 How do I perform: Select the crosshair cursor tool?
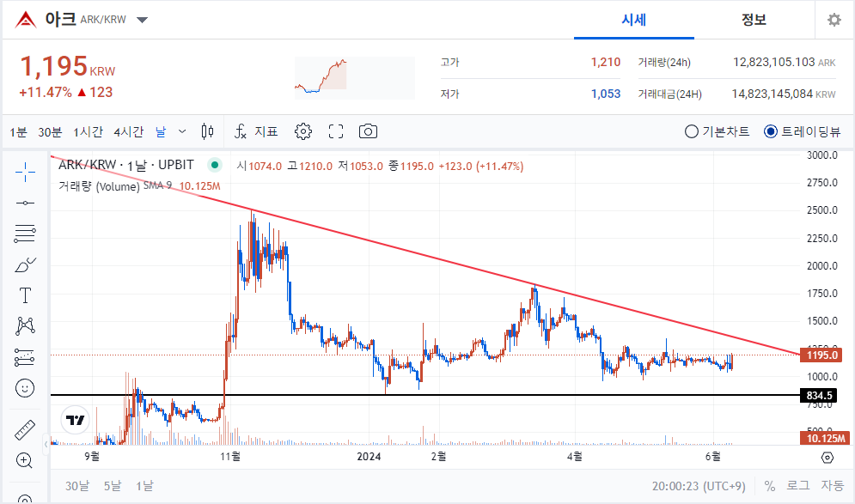(x=25, y=173)
